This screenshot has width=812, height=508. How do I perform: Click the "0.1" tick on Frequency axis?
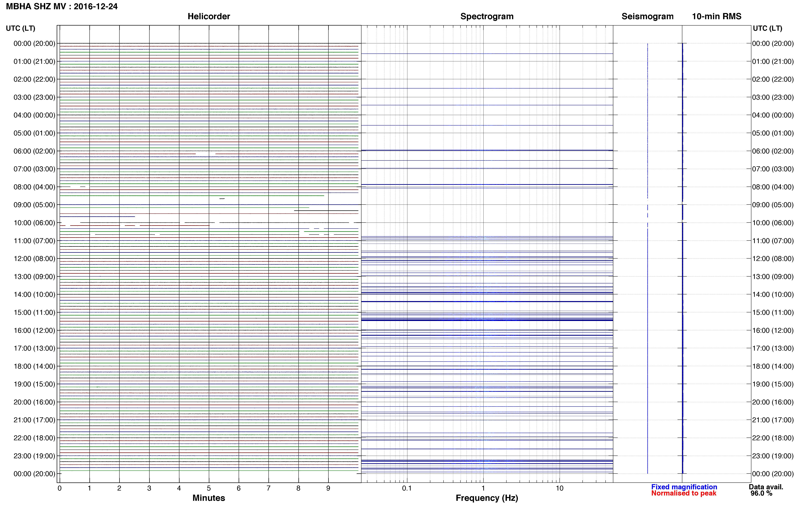pos(407,488)
